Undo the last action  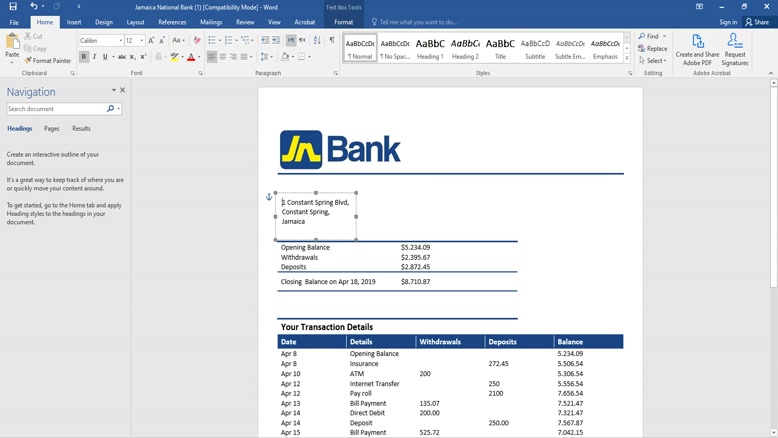(x=34, y=6)
